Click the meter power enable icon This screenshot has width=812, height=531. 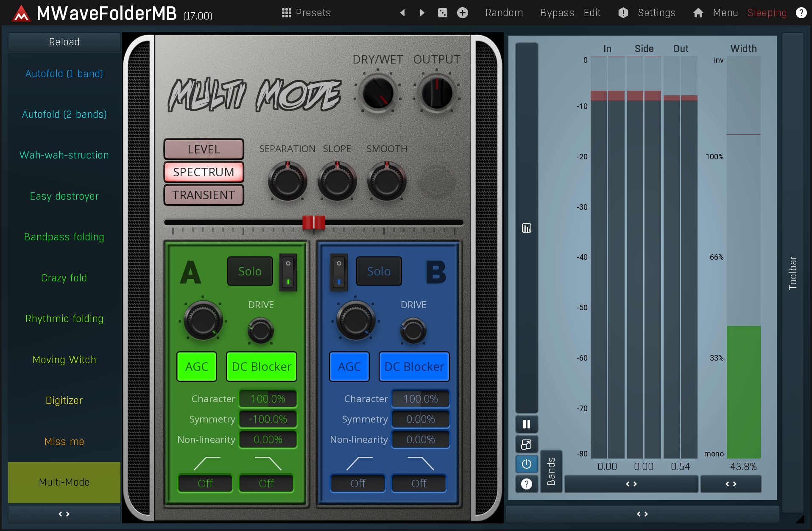(x=526, y=464)
